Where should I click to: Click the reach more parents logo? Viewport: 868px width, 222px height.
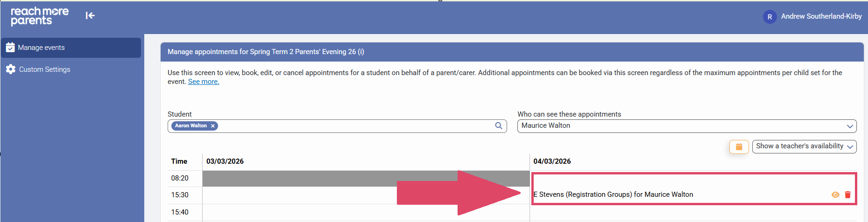(39, 16)
